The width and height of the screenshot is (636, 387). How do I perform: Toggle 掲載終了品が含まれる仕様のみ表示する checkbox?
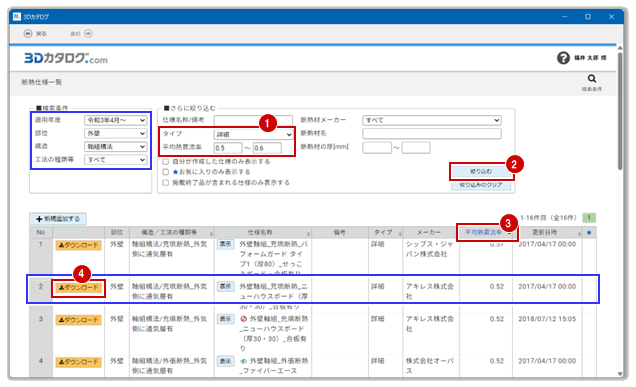point(165,183)
